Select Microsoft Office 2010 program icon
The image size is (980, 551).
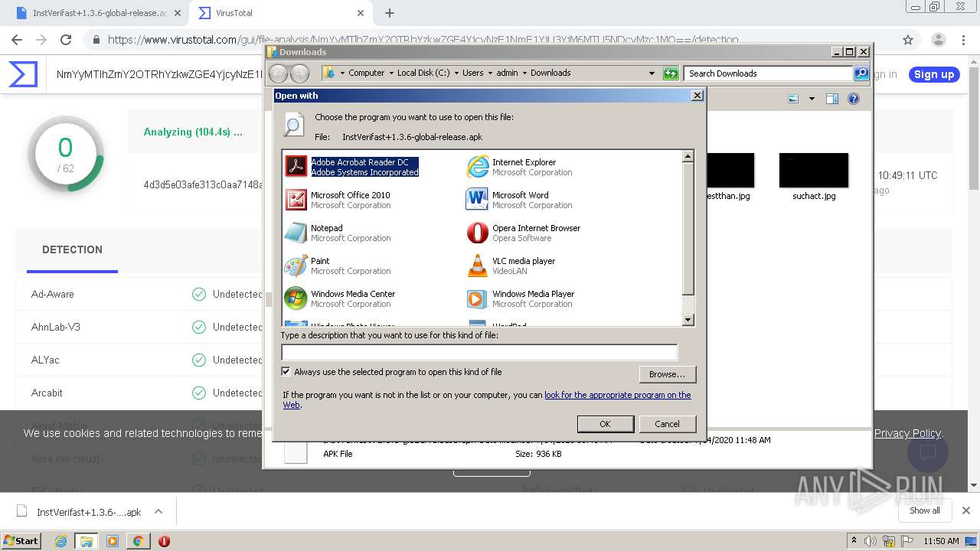pos(296,200)
